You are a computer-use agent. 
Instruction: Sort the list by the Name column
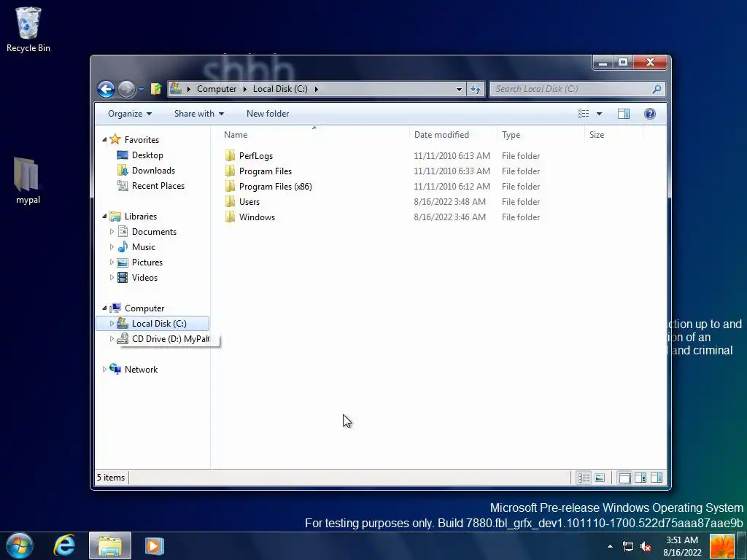(x=314, y=135)
